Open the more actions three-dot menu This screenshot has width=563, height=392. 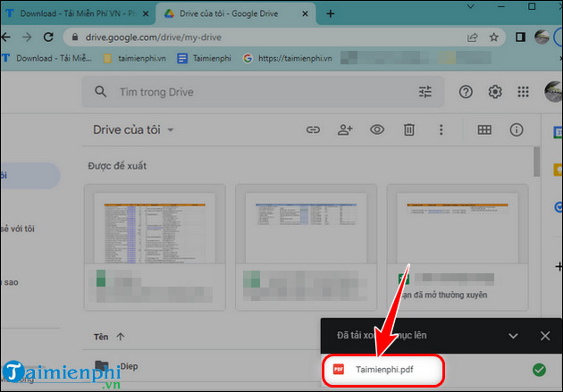441,129
